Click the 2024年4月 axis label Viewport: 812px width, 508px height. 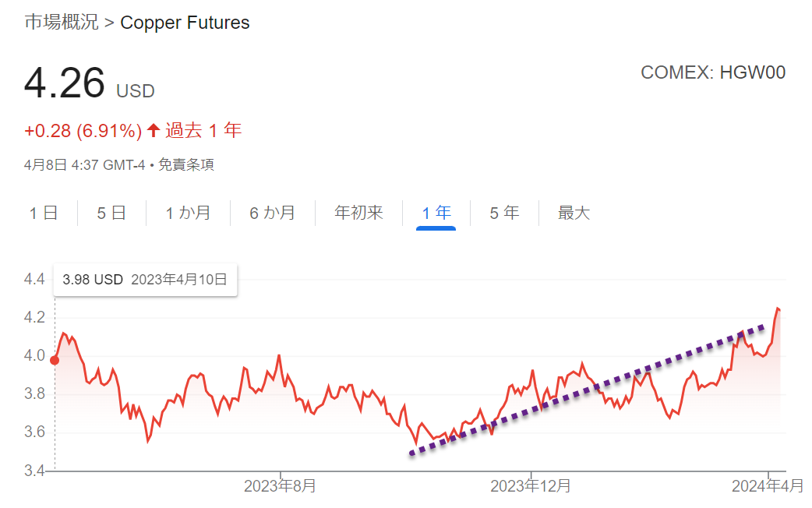768,485
